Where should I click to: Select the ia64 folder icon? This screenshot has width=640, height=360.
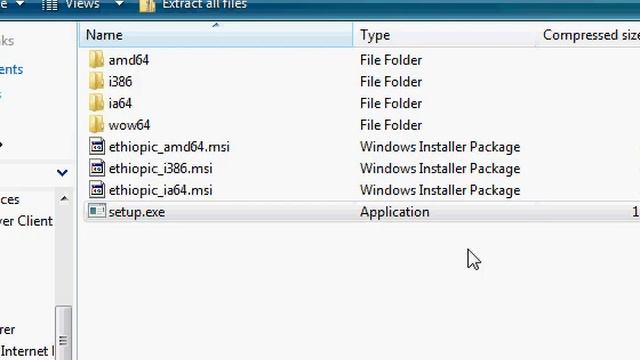[96, 103]
